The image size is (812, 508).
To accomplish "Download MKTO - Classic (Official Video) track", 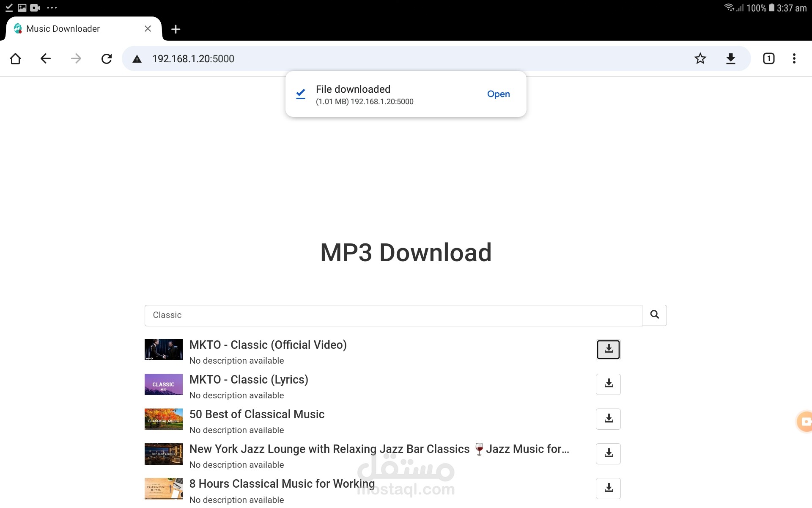I will coord(608,349).
